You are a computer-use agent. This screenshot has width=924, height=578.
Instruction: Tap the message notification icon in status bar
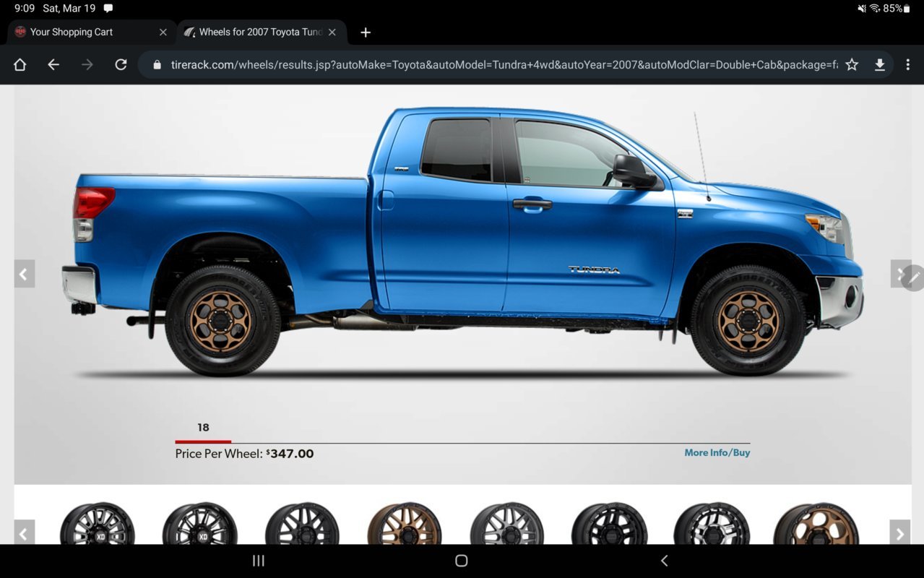click(108, 9)
